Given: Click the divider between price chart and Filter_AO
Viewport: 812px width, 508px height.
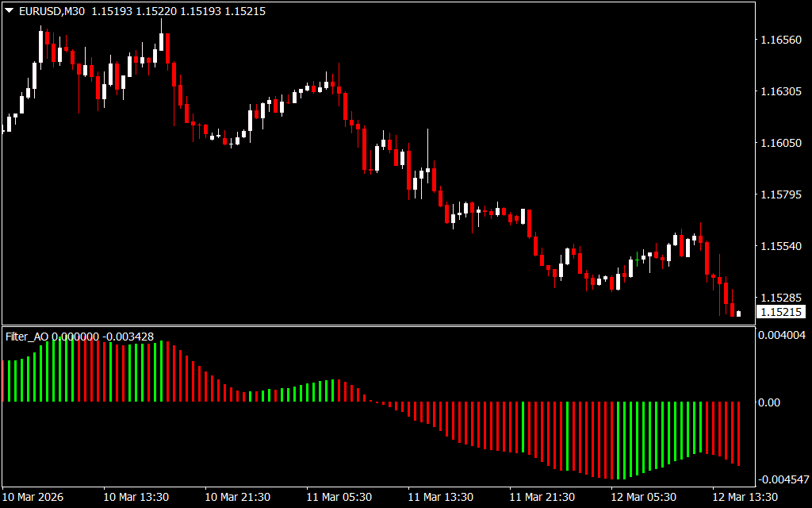Looking at the screenshot, I should pyautogui.click(x=377, y=325).
